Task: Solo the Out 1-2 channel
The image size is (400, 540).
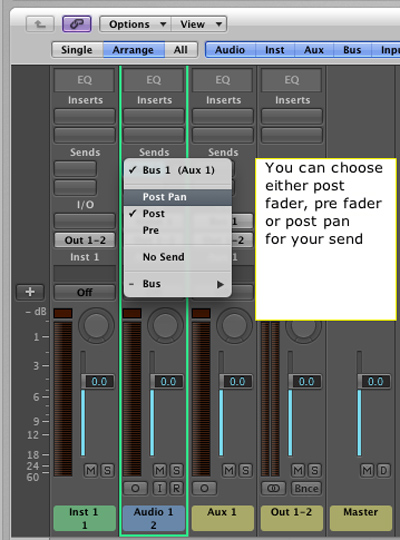Action: point(315,470)
